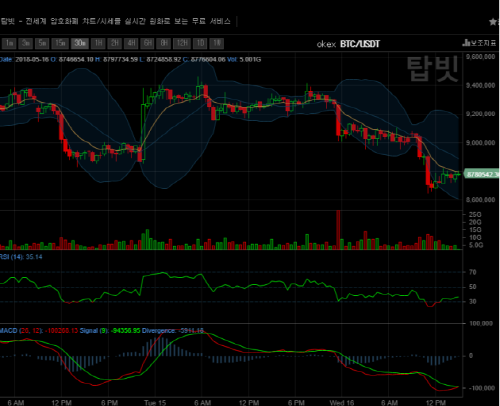Switch chart to 6H timeframe
Image resolution: width=500 pixels, height=406 pixels.
147,43
